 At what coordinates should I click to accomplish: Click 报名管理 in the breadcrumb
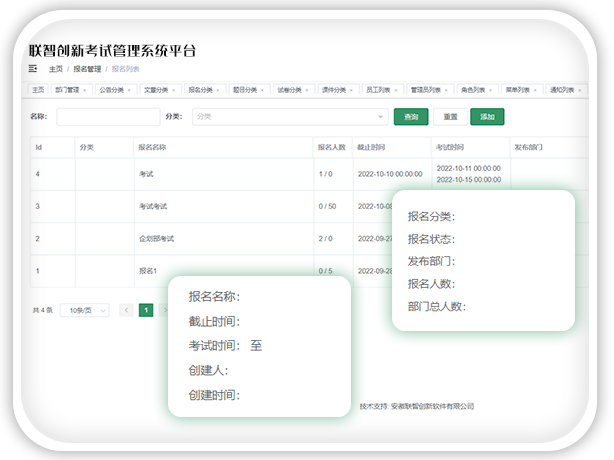tap(88, 69)
